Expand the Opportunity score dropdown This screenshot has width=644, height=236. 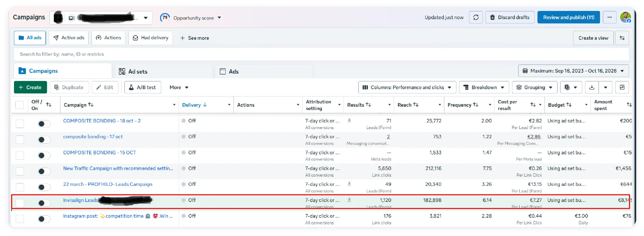(x=219, y=18)
